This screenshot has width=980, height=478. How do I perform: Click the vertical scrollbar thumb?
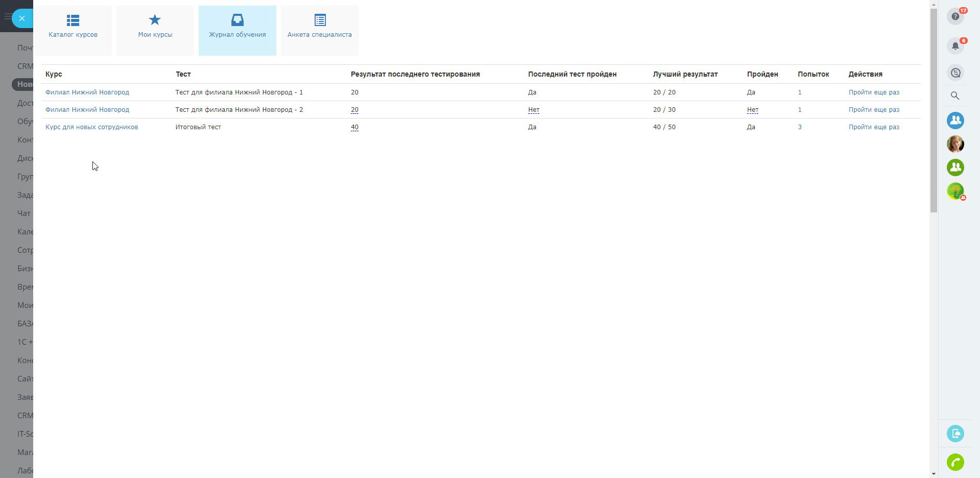coord(934,110)
